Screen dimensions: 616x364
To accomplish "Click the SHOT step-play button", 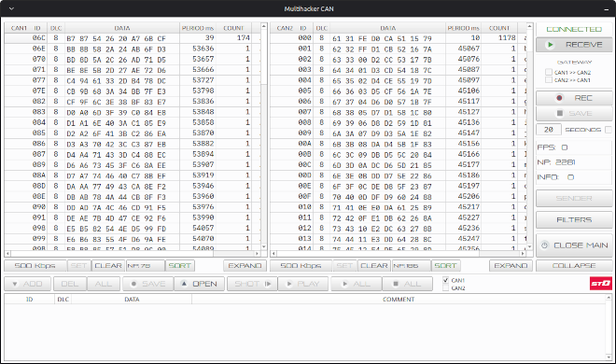I will [x=252, y=284].
